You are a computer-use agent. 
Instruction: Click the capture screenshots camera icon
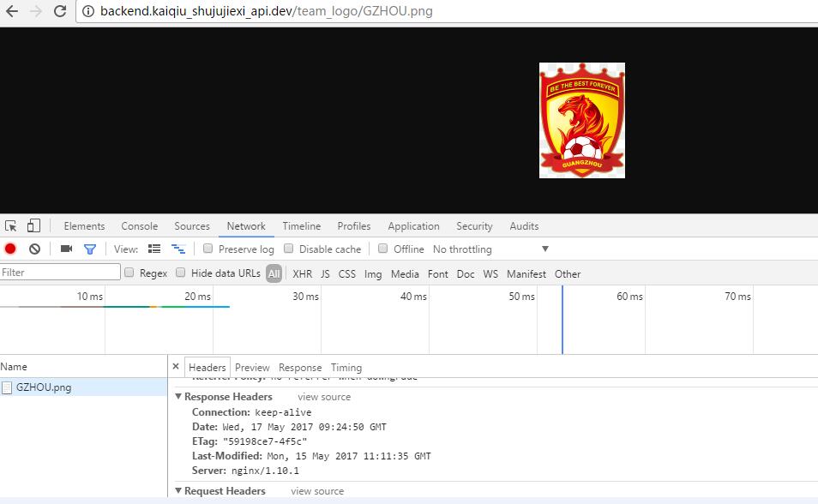(66, 249)
